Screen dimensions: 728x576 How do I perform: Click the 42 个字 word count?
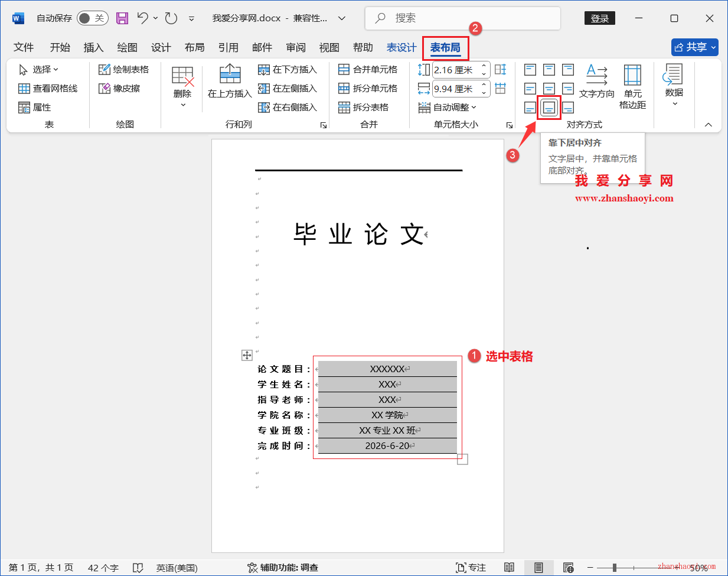pyautogui.click(x=103, y=568)
